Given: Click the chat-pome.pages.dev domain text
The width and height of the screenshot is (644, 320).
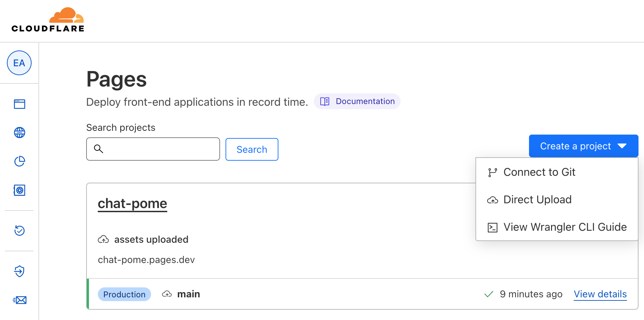Looking at the screenshot, I should (x=146, y=260).
